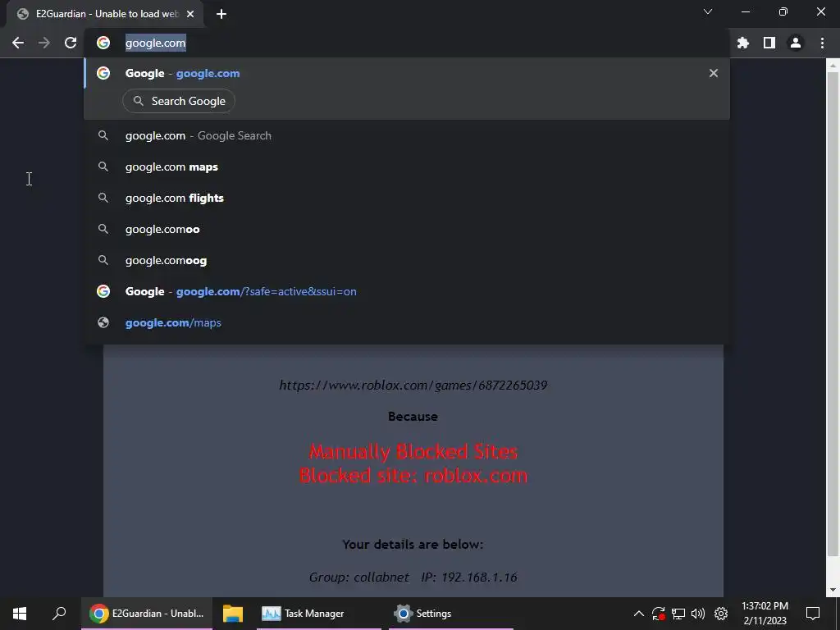The image size is (840, 630).
Task: Select the 'google.comoog' suggestion
Action: [407, 260]
